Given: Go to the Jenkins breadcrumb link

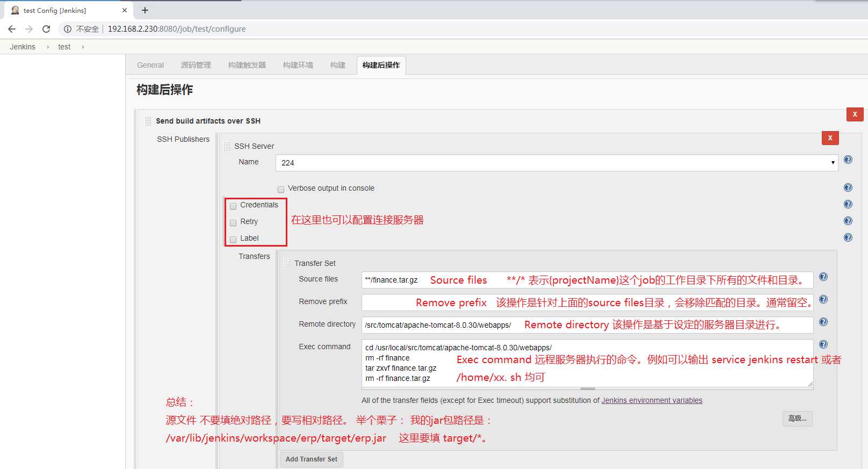Looking at the screenshot, I should 23,47.
